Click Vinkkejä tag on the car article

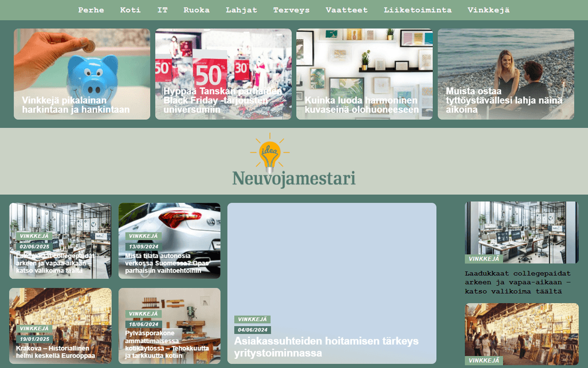[x=144, y=236]
